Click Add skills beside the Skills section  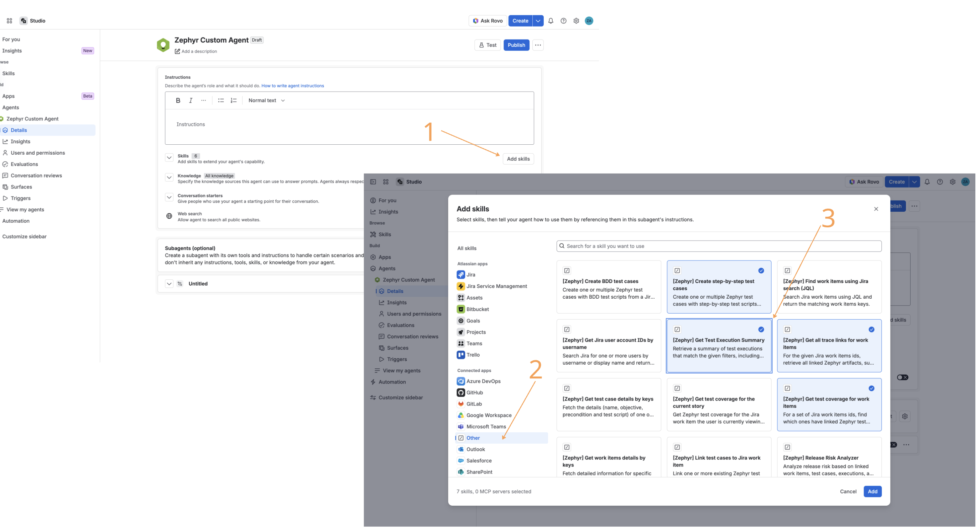(518, 159)
